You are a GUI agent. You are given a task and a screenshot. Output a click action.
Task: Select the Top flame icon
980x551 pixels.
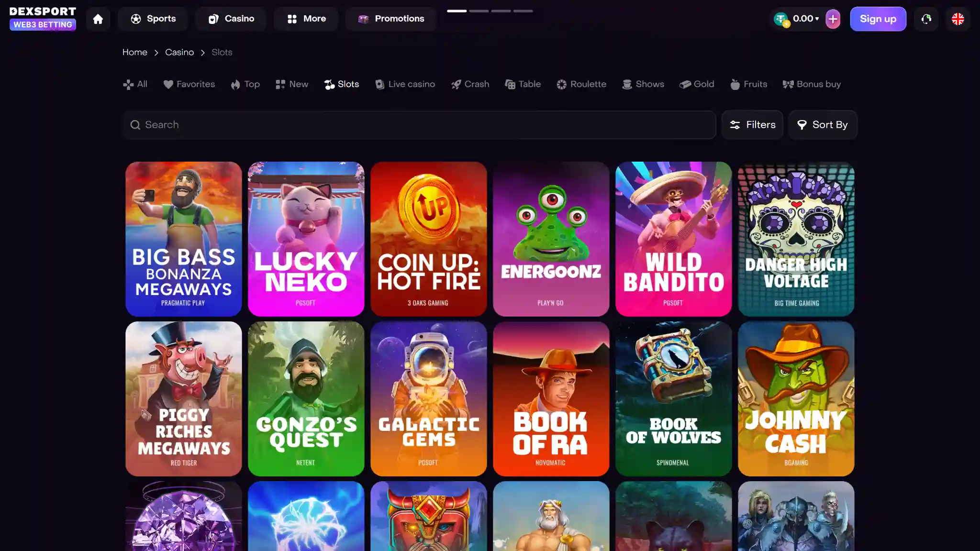235,85
